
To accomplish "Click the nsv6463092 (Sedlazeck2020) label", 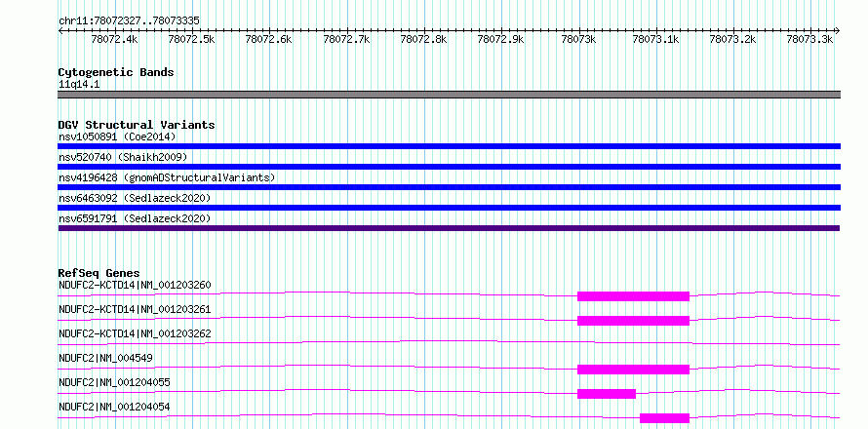I will [x=135, y=198].
